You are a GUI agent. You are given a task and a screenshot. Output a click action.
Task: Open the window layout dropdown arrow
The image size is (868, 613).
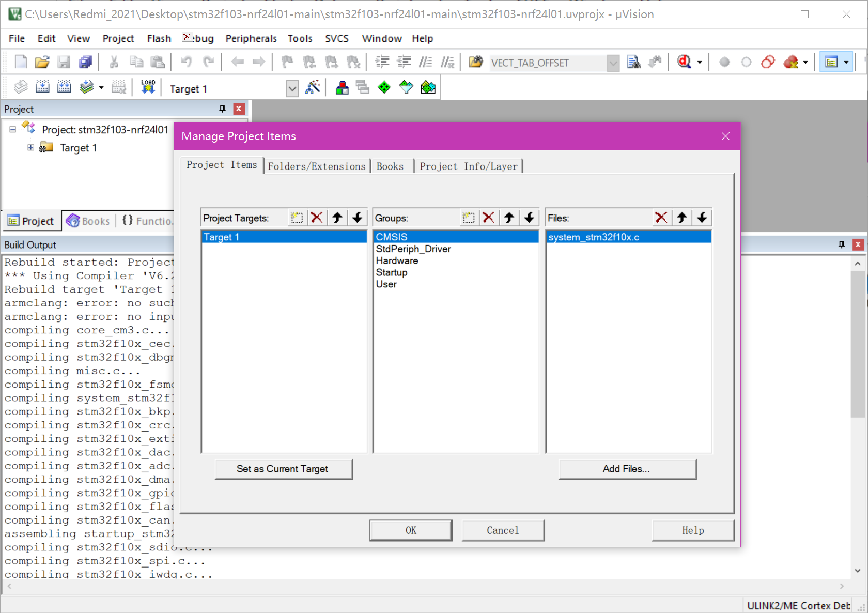click(x=846, y=63)
